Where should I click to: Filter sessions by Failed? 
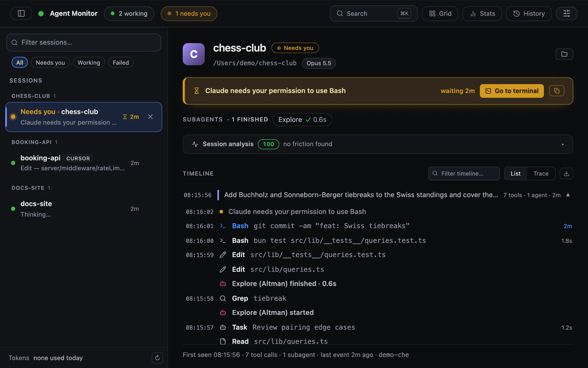pos(121,63)
